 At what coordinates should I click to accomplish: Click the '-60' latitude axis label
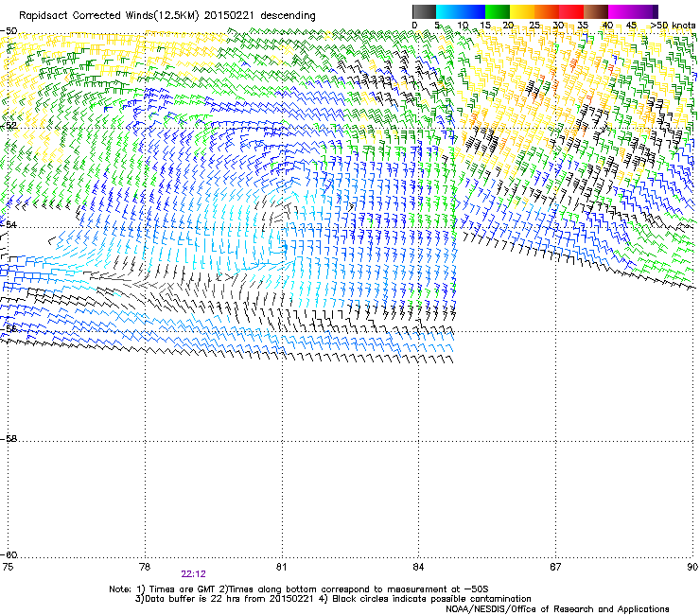tap(9, 554)
